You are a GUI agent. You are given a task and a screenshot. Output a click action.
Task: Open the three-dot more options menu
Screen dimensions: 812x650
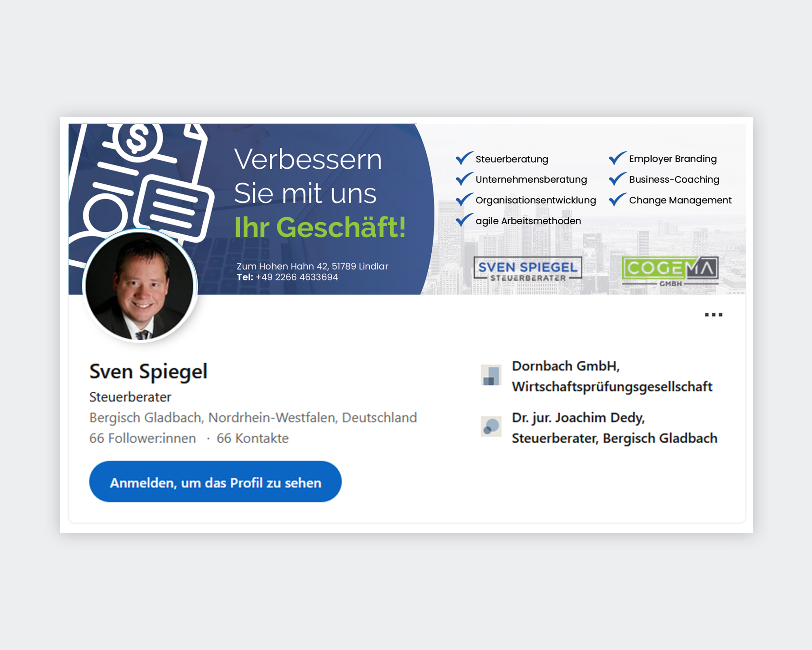713,315
